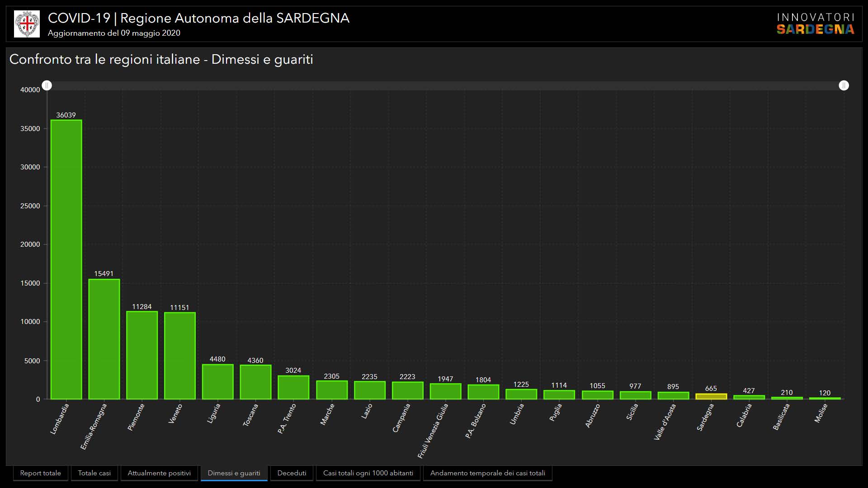The width and height of the screenshot is (868, 488).
Task: Open the Report totale tab
Action: (x=41, y=473)
